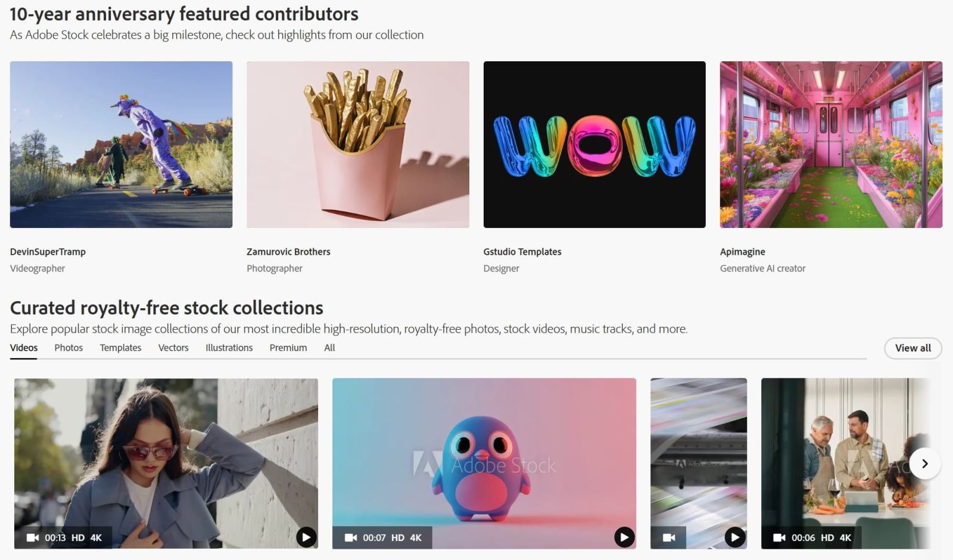This screenshot has height=560, width=953.
Task: Select the All tab
Action: coord(329,348)
